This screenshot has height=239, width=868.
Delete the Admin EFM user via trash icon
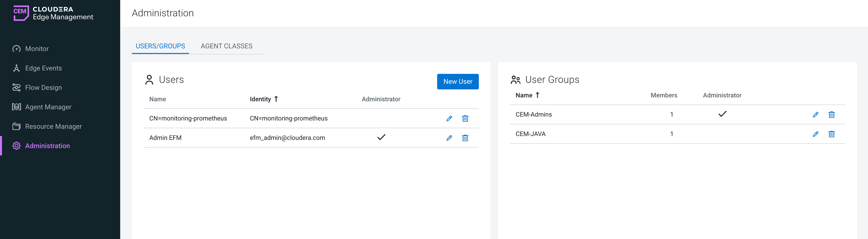pyautogui.click(x=465, y=138)
